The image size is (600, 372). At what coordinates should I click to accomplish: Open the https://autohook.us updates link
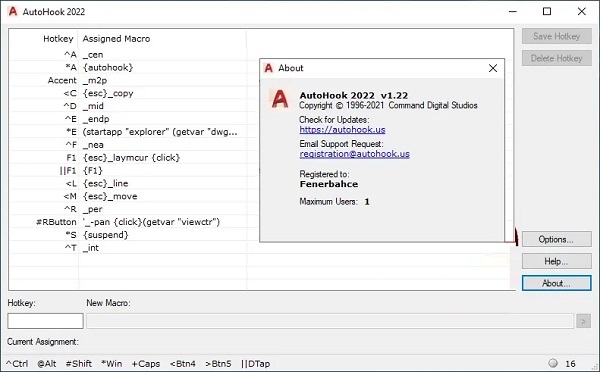[342, 130]
